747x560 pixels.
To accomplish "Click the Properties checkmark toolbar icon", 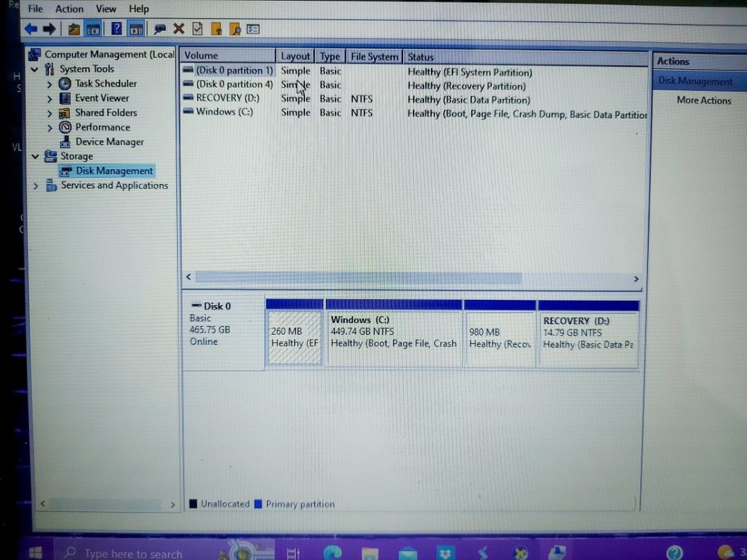I will pos(196,28).
